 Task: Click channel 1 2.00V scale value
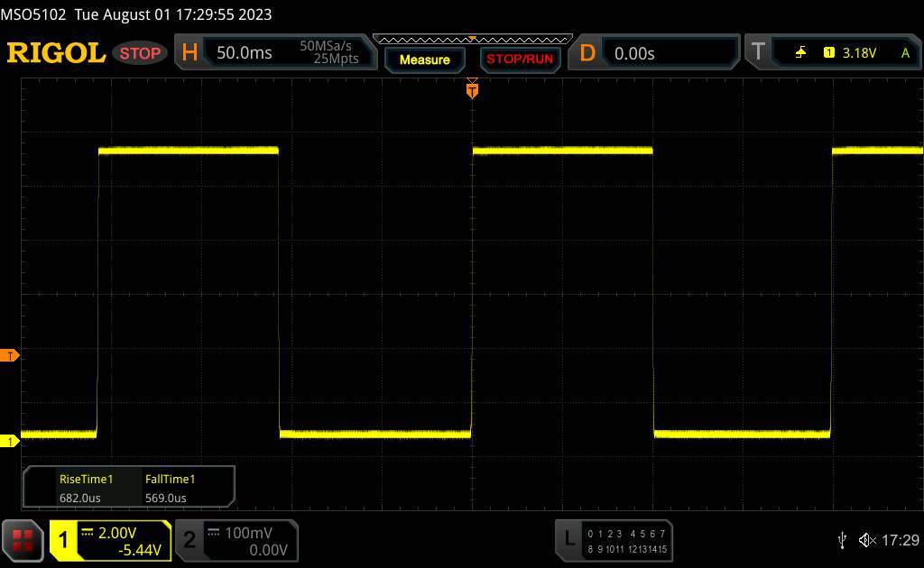tap(117, 533)
